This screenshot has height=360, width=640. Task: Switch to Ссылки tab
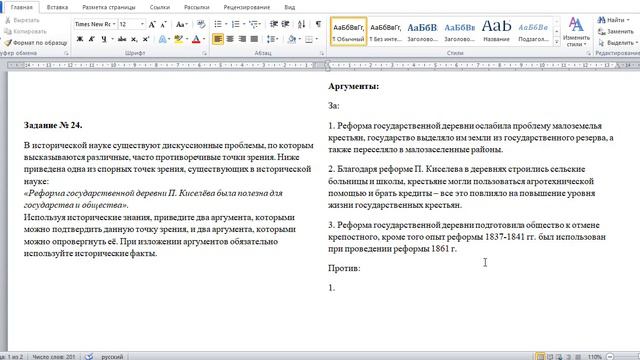[160, 7]
